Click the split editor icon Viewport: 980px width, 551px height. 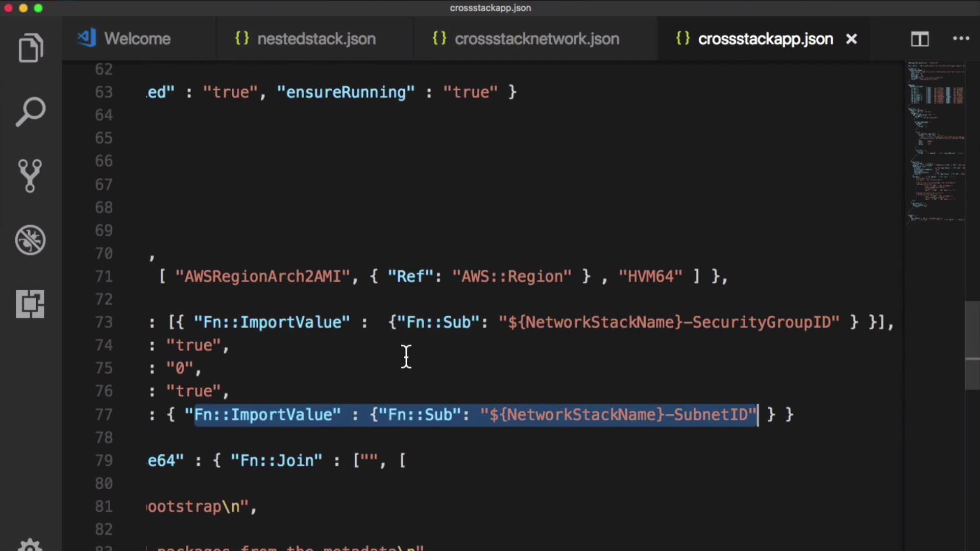tap(920, 39)
